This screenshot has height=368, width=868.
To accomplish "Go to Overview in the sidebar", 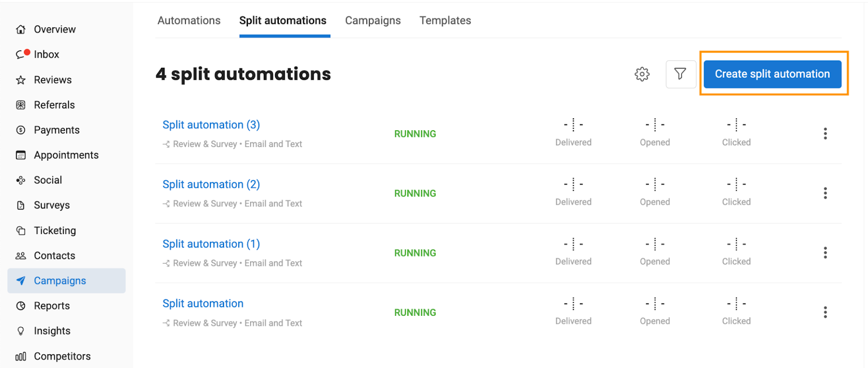I will [x=55, y=29].
